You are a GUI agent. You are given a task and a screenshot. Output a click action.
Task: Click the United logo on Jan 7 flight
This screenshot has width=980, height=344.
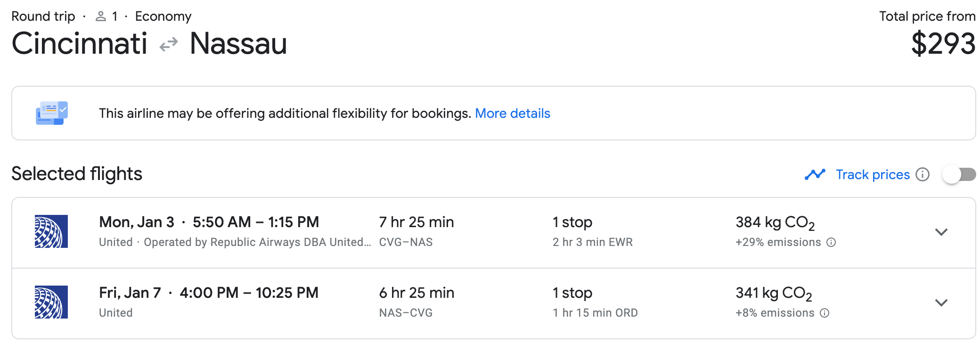pos(51,302)
